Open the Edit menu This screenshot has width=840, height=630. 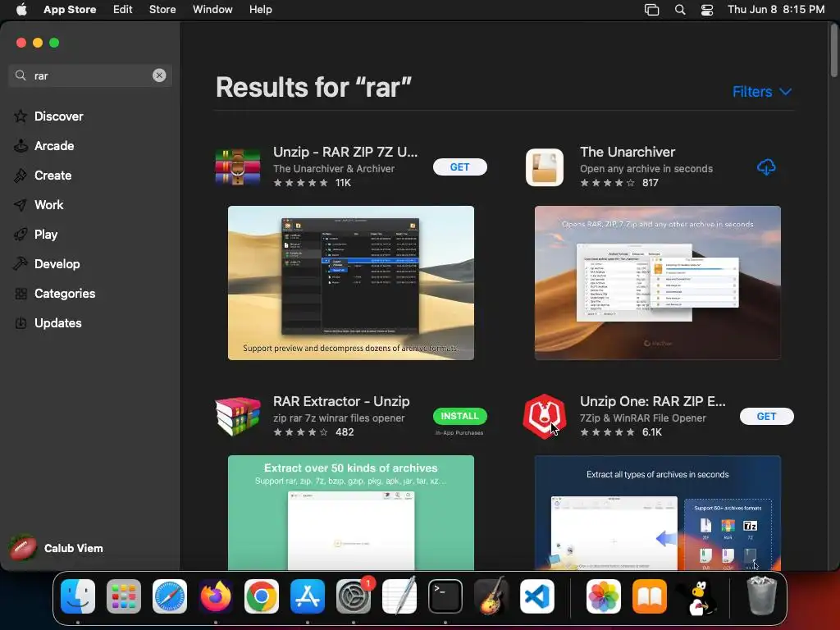123,10
